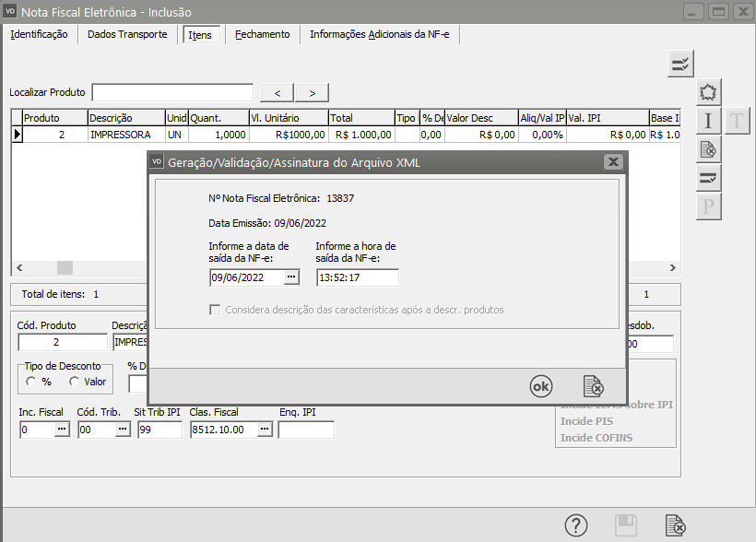Open the Clas. Fiscal lookup button
756x542 pixels.
tap(265, 430)
